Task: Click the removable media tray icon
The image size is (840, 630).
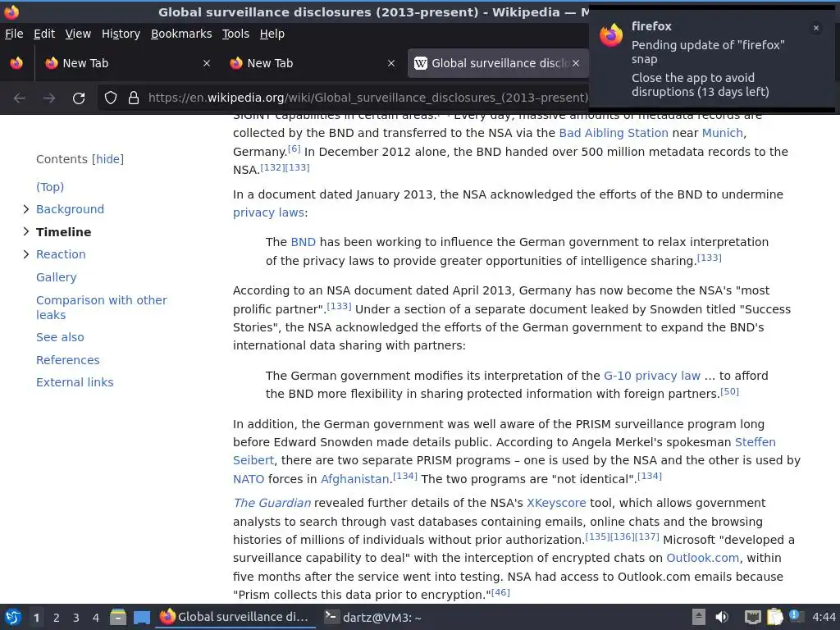Action: pos(699,617)
